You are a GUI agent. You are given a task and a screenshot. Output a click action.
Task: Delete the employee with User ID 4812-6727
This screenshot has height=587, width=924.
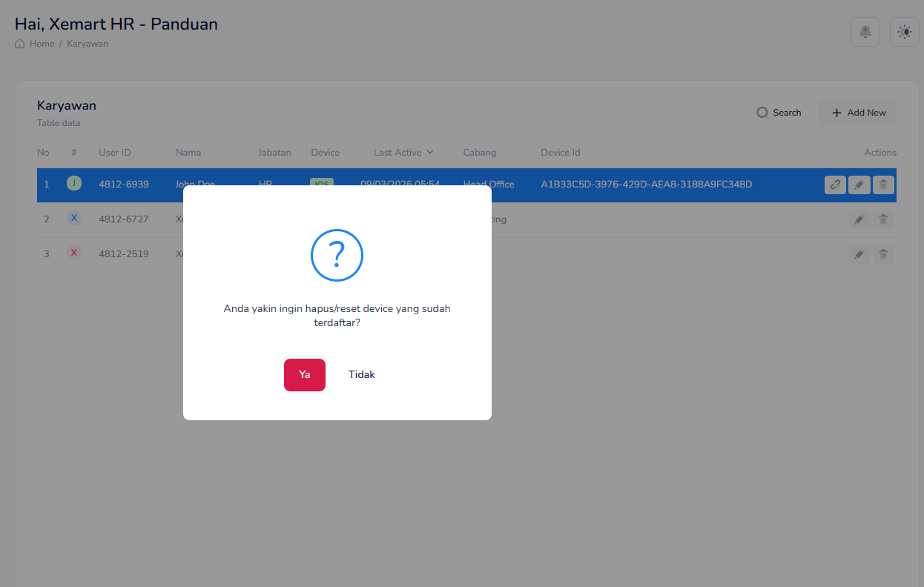(883, 219)
